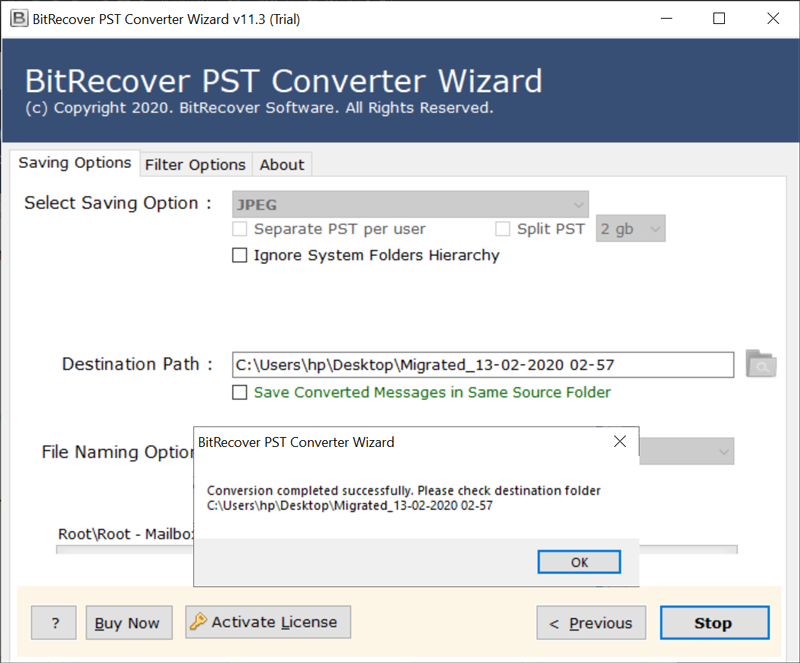Open help with the question mark button
This screenshot has height=663, width=800.
[54, 623]
